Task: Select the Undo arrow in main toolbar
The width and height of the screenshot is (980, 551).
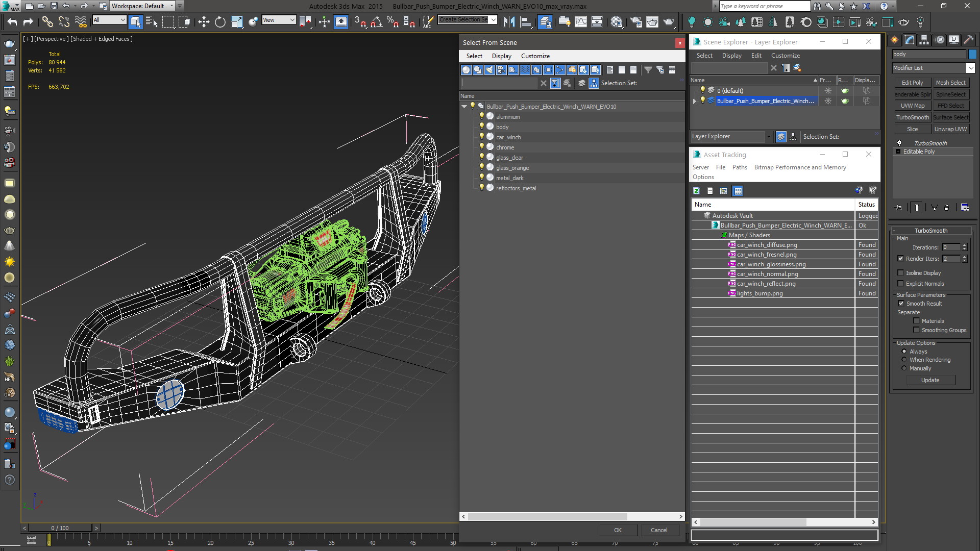Action: click(12, 22)
